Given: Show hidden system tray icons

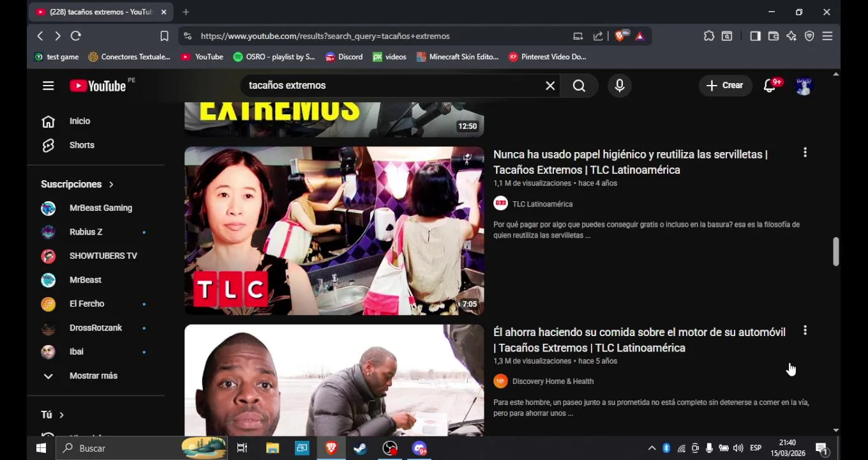Looking at the screenshot, I should pos(652,448).
